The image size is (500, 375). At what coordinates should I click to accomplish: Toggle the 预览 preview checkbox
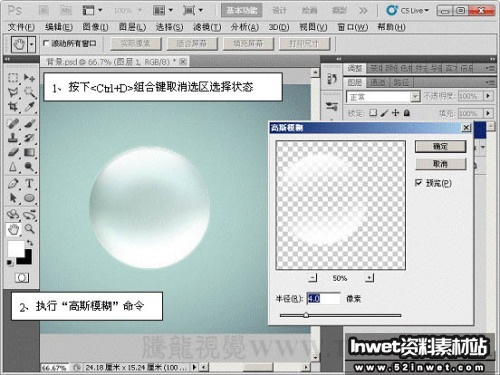[x=419, y=182]
